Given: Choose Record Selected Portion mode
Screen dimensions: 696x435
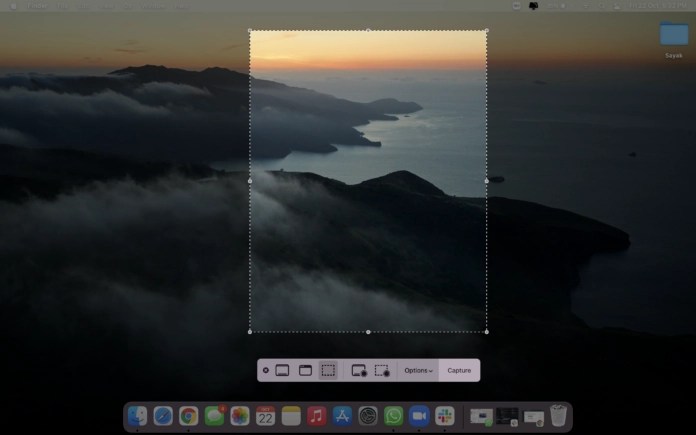Looking at the screenshot, I should tap(382, 370).
